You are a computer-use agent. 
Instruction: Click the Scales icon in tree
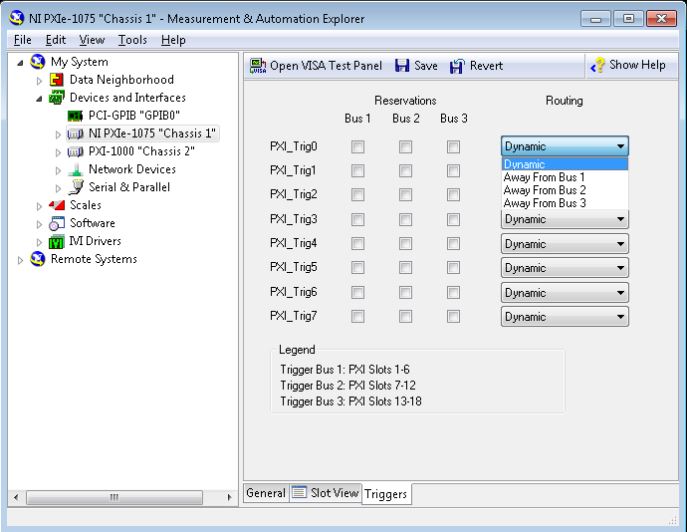tap(57, 205)
